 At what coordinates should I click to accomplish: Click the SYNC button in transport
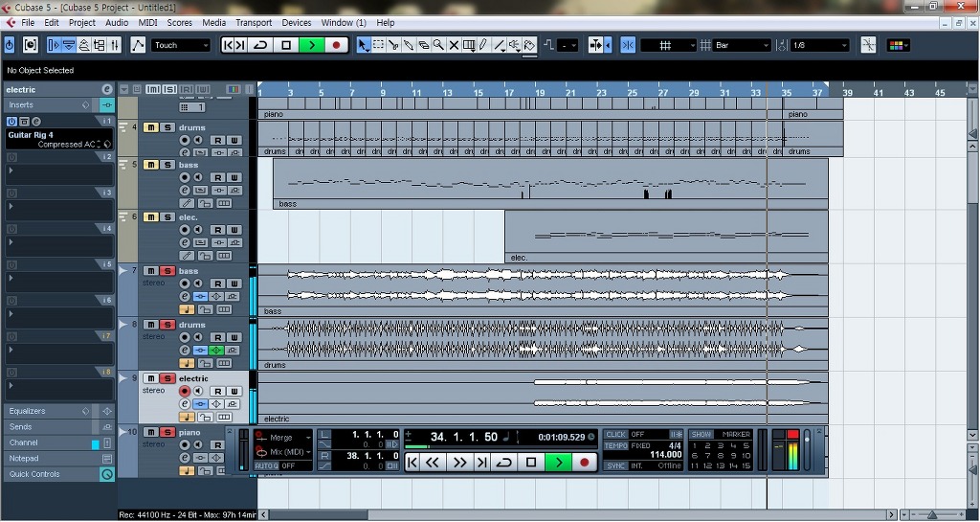click(615, 465)
